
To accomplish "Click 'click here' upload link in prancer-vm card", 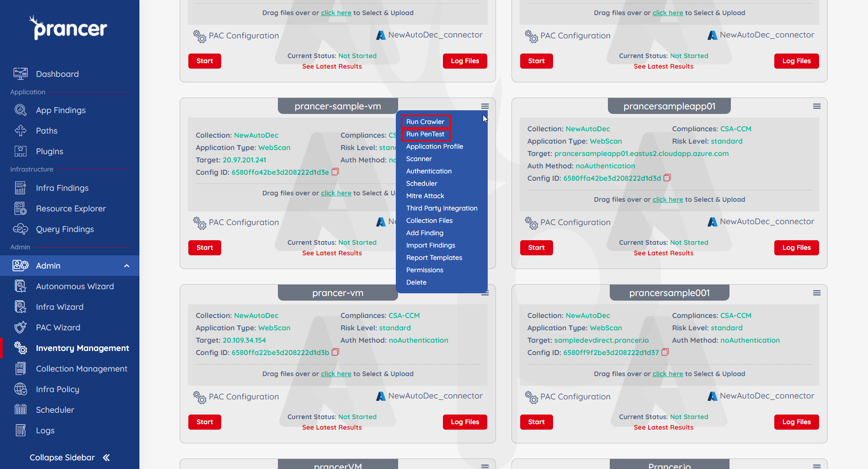I will point(336,374).
